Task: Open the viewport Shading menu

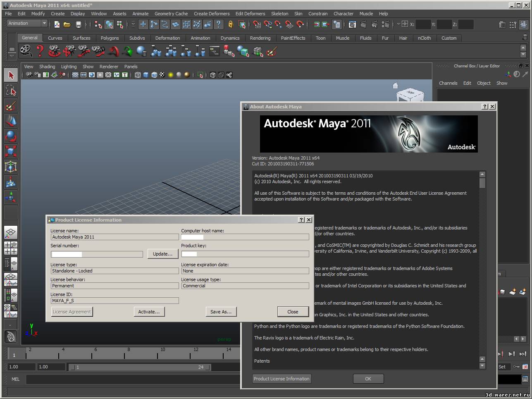Action: (x=47, y=67)
